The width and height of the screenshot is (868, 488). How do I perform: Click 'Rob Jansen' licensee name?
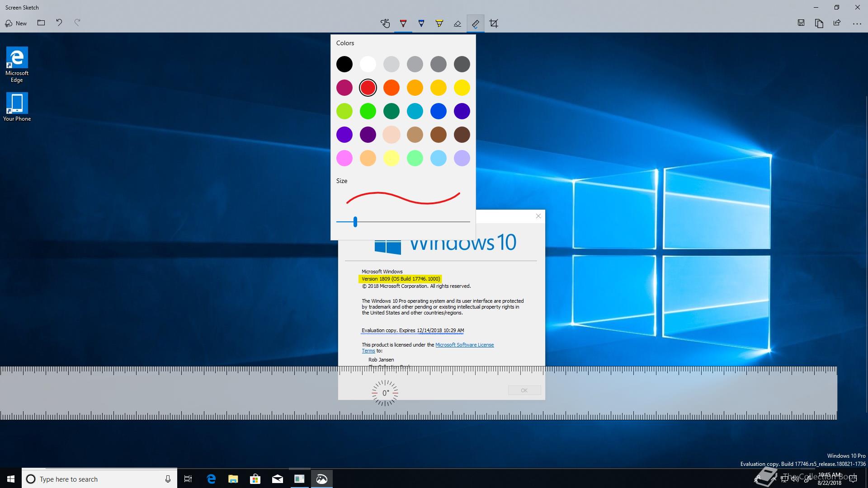coord(381,360)
